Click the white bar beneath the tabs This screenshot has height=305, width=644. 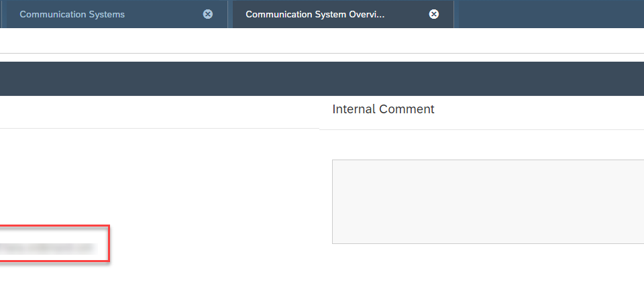pos(322,40)
